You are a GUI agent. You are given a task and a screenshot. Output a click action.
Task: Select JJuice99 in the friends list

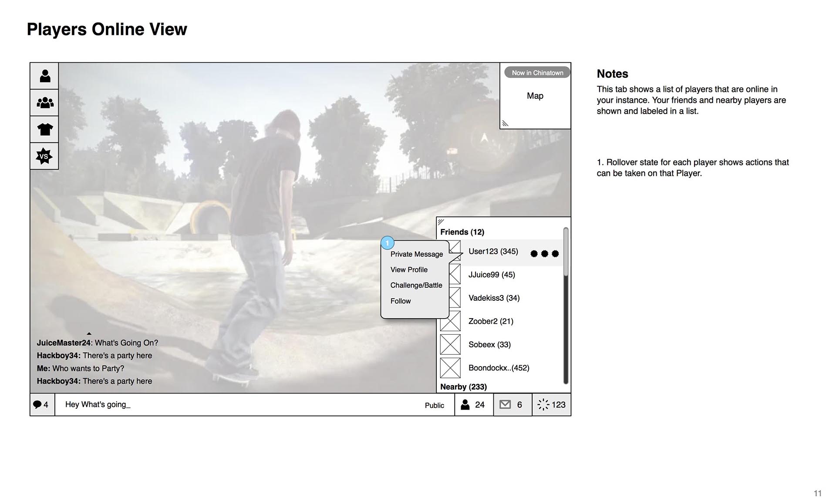tap(491, 275)
